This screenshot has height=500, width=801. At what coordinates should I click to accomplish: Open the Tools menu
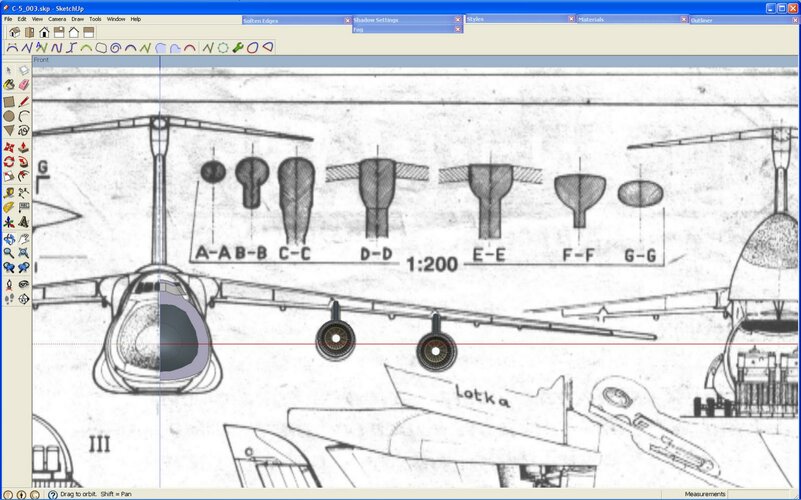pos(96,19)
